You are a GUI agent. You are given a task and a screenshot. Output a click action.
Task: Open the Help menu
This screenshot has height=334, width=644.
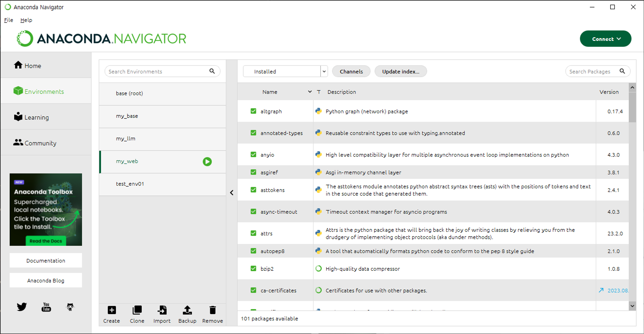pos(26,20)
